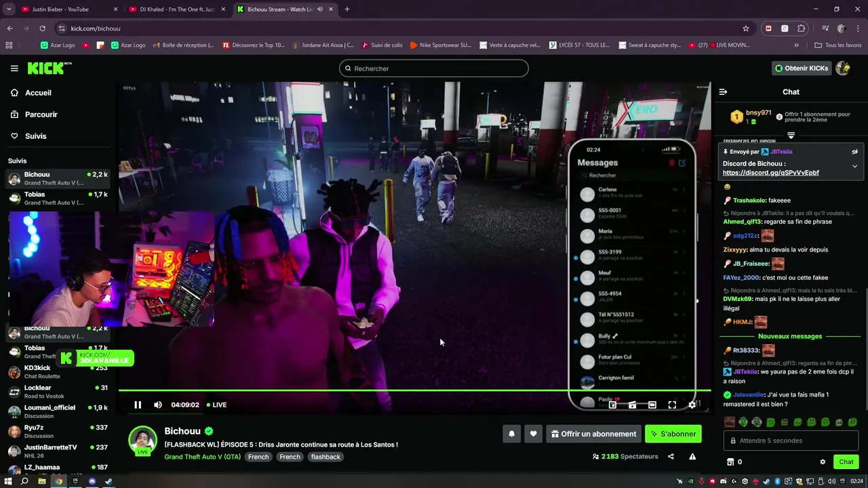Click the chat message input field

791,441
